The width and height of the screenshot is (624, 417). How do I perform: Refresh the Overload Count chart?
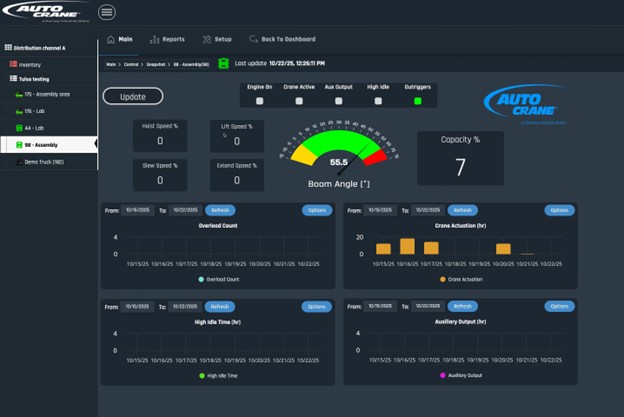pyautogui.click(x=220, y=210)
